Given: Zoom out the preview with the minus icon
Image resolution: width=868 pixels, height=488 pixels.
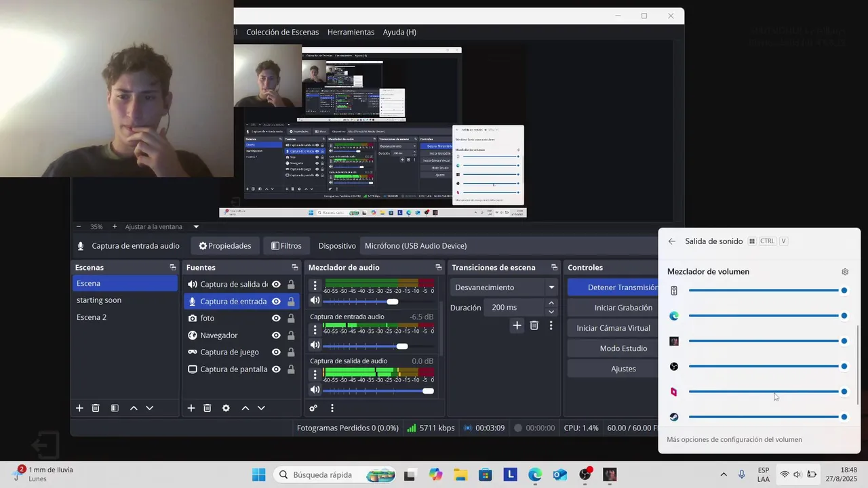Looking at the screenshot, I should 79,226.
